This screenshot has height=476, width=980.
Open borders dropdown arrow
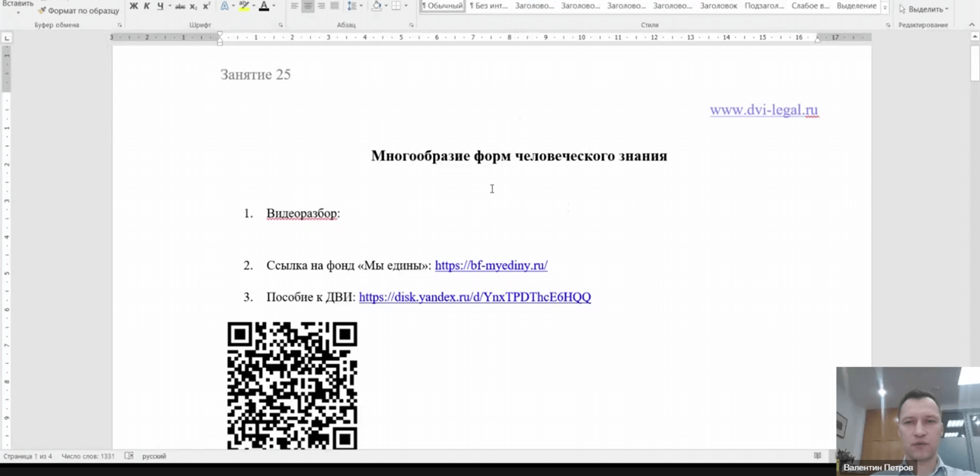tap(406, 6)
